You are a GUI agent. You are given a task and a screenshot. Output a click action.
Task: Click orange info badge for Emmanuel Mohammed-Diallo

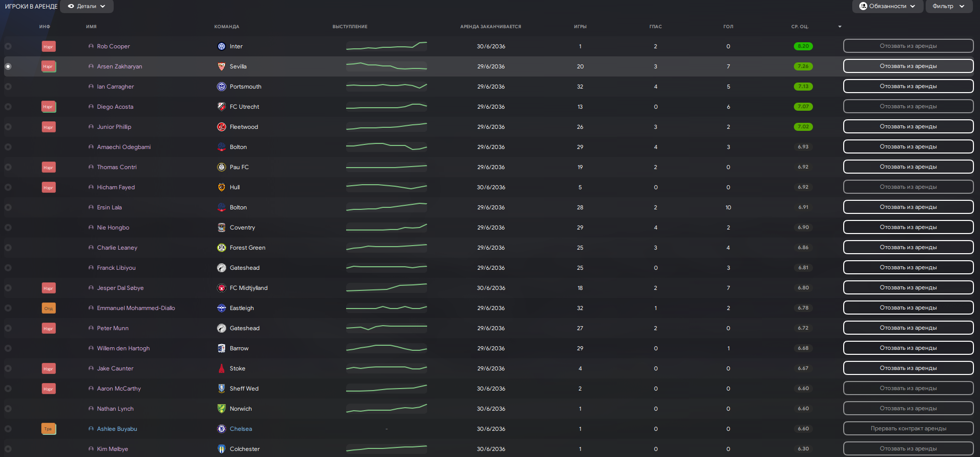click(x=48, y=308)
